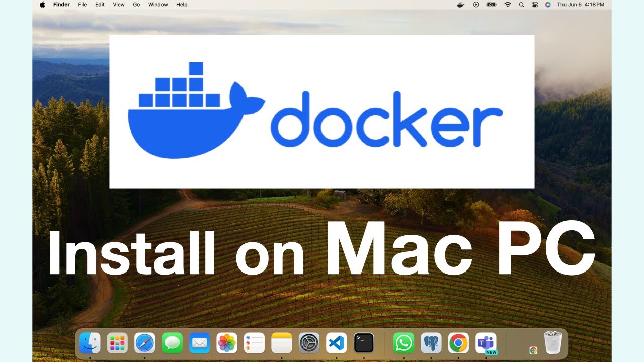
Task: Open the Trash in the Dock
Action: pyautogui.click(x=553, y=343)
